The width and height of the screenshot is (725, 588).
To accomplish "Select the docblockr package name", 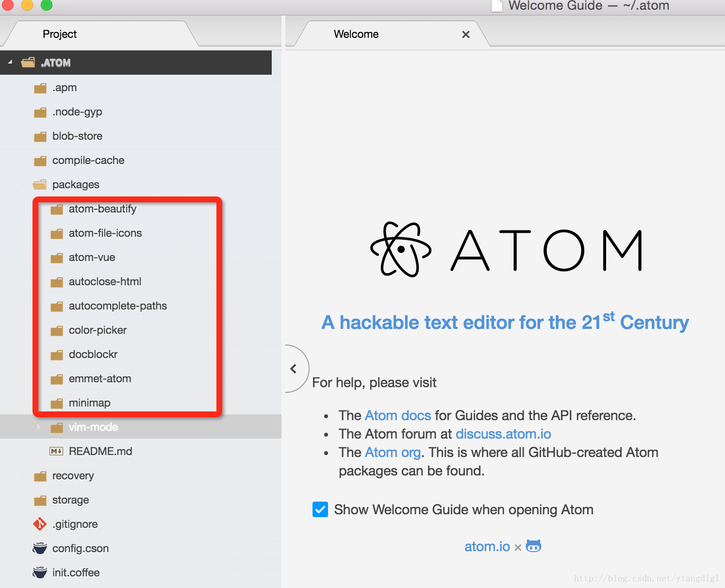I will click(93, 354).
